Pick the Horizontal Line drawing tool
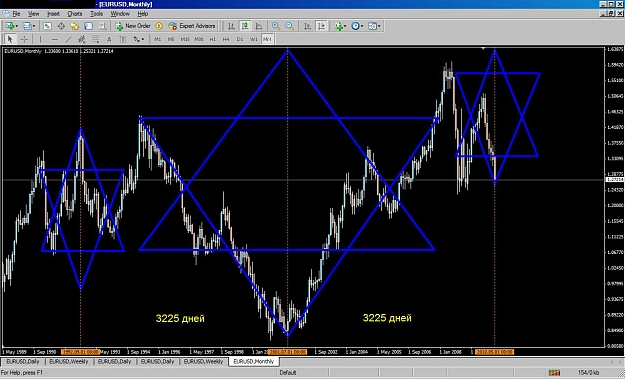The height and width of the screenshot is (379, 625). (55, 39)
